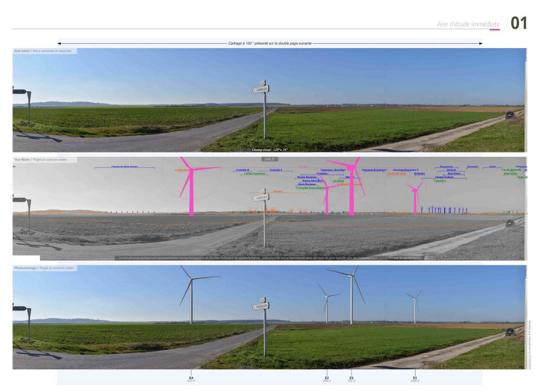Click the E3 turbine marker below photomontage
Image resolution: width=554 pixels, height=392 pixels.
[352, 379]
